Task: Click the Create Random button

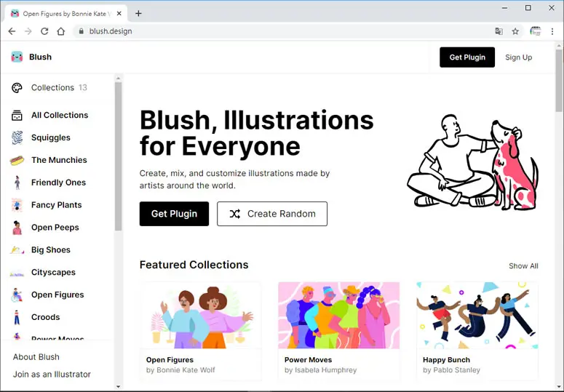Action: [x=272, y=214]
